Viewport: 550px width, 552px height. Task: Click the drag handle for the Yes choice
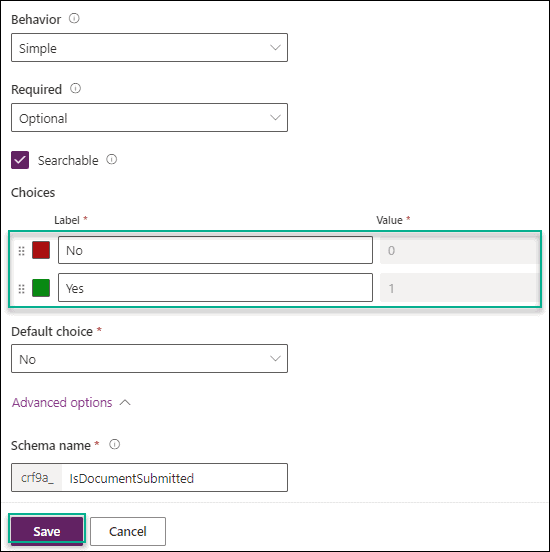pos(21,289)
